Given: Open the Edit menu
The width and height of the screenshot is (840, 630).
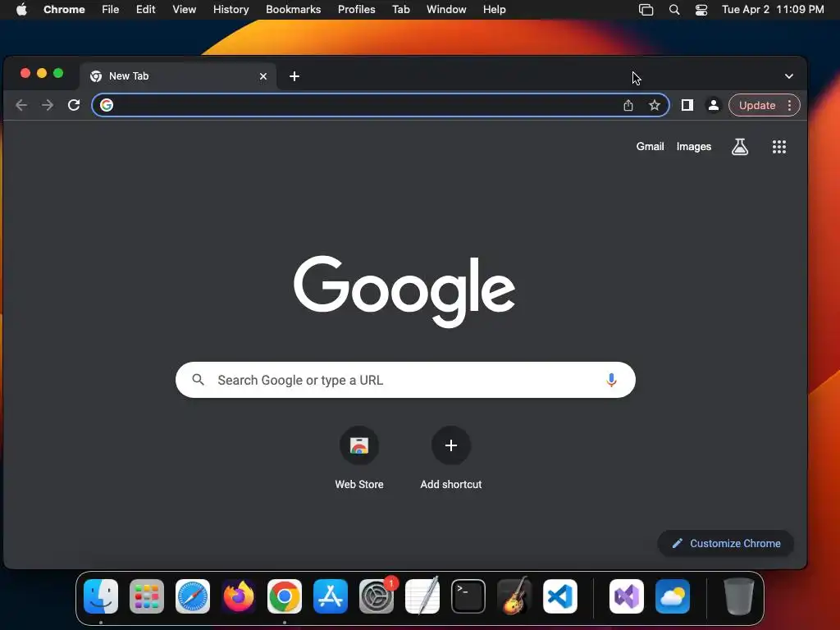Looking at the screenshot, I should [x=146, y=9].
